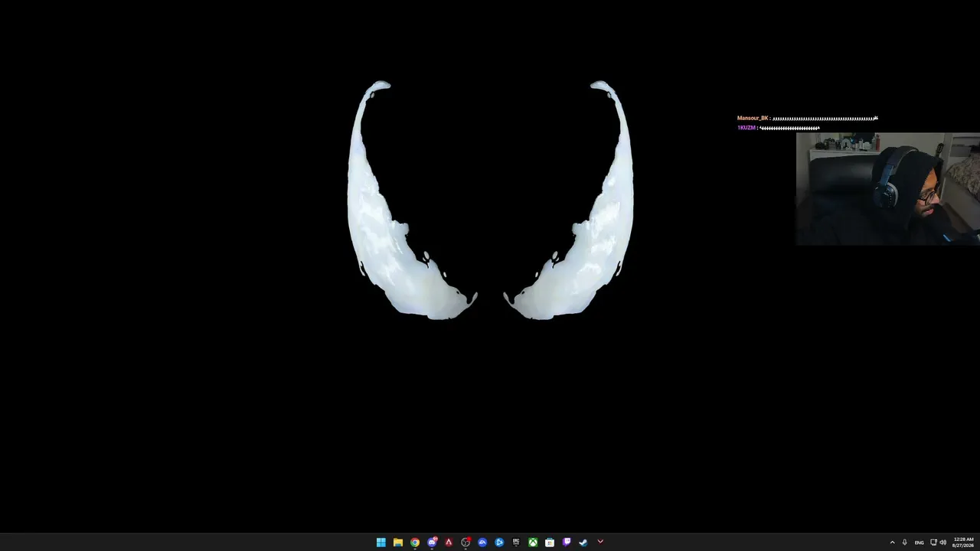The width and height of the screenshot is (980, 551).
Task: Switch to OBS Studio in the taskbar
Action: coord(465,543)
